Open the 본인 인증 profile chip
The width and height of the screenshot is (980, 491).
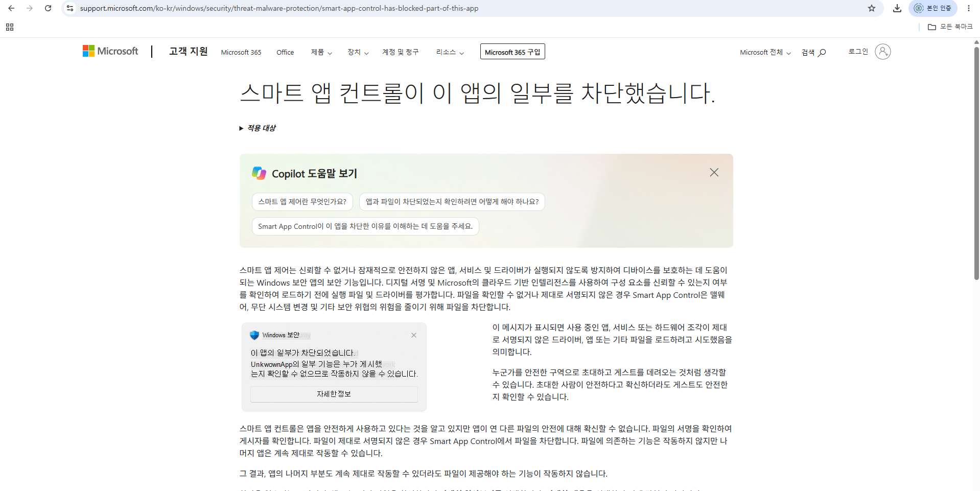pyautogui.click(x=933, y=8)
